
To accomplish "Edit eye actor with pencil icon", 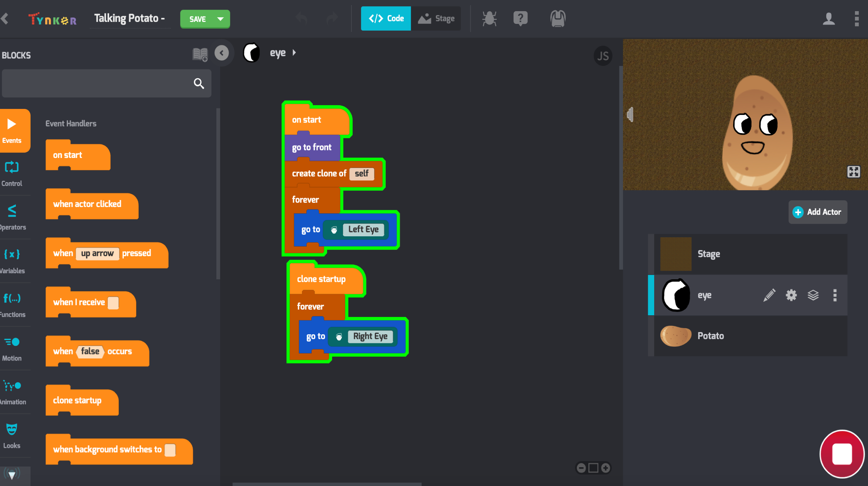I will 769,295.
